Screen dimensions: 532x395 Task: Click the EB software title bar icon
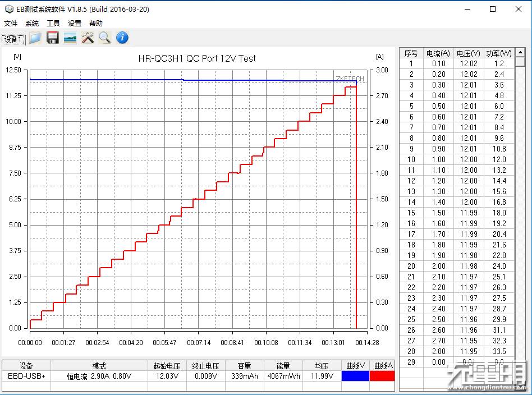(9, 9)
